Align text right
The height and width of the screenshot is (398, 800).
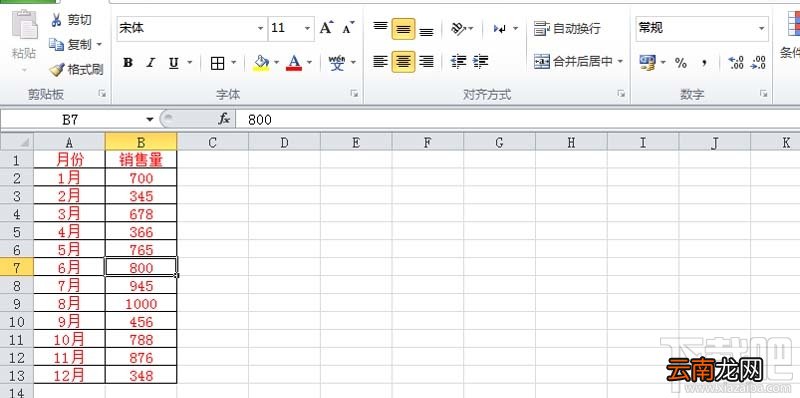click(x=427, y=62)
